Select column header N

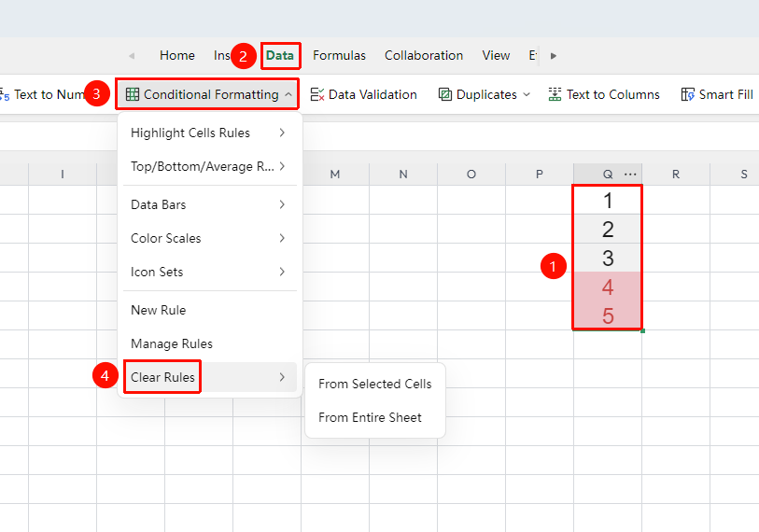[403, 175]
